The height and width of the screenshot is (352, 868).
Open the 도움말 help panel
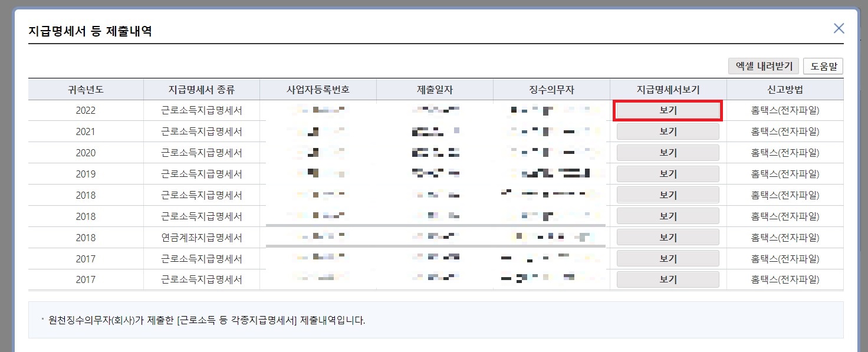coord(823,66)
